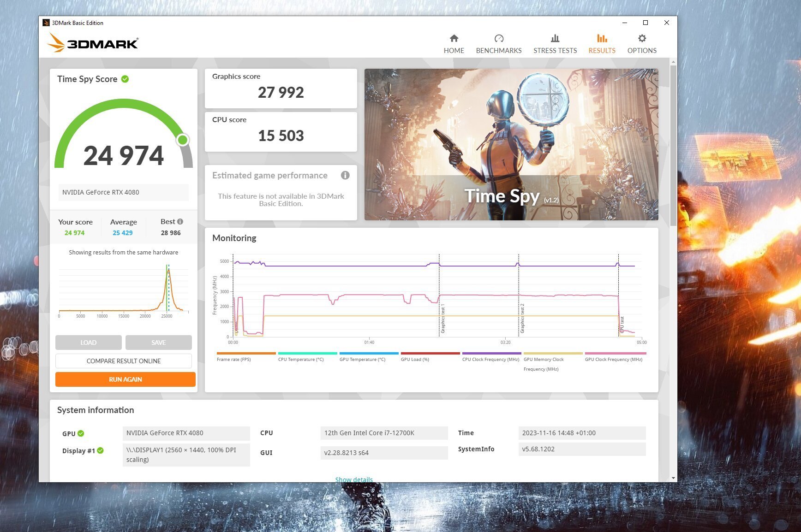Viewport: 801px width, 532px height.
Task: Click the info icon next to Best score
Action: [x=180, y=221]
